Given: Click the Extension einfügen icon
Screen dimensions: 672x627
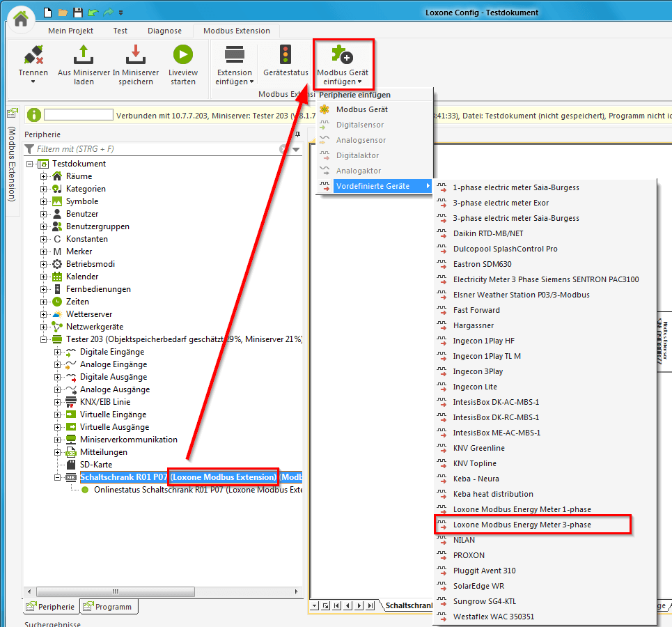Looking at the screenshot, I should click(235, 54).
